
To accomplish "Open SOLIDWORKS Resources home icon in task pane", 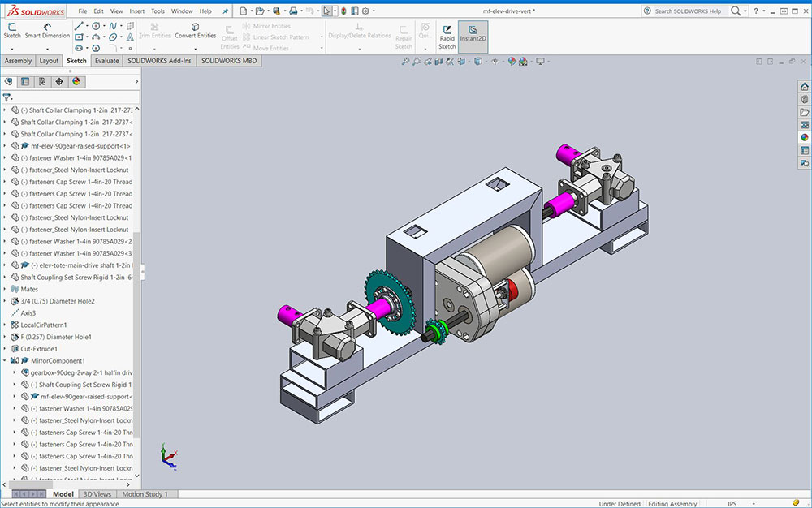I will (x=804, y=87).
